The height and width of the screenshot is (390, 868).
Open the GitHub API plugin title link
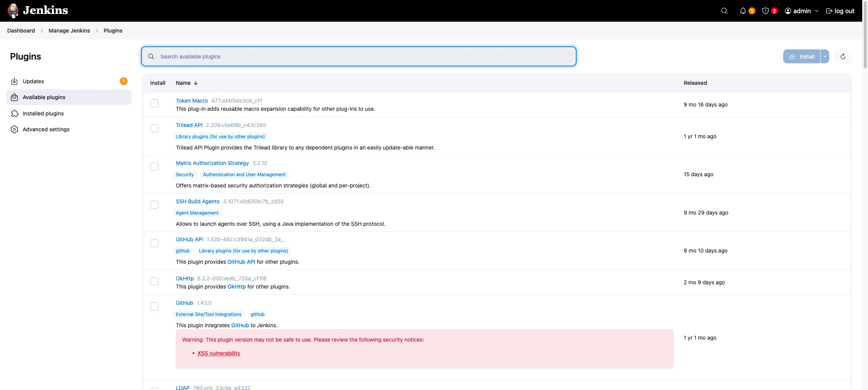[x=189, y=239]
